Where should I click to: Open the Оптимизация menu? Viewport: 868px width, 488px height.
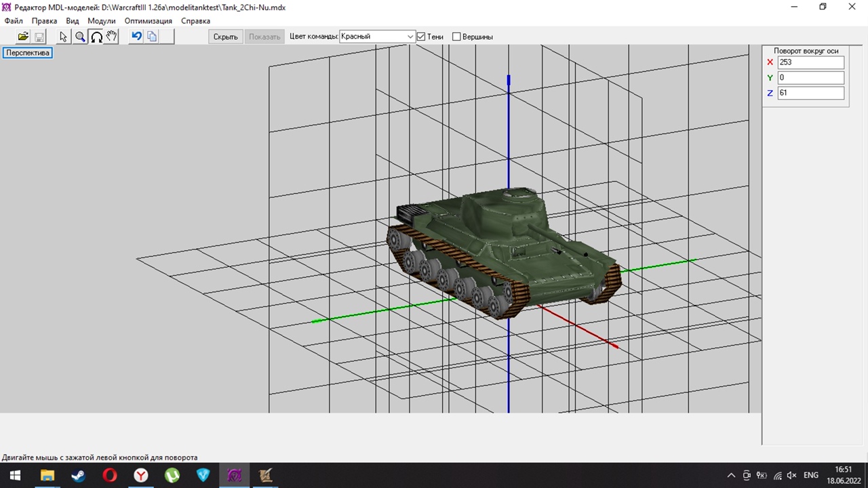(x=149, y=21)
